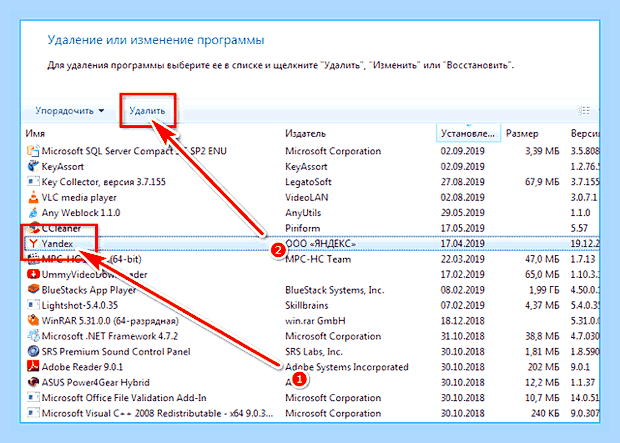
Task: Click the Yandex browser icon
Action: (33, 244)
